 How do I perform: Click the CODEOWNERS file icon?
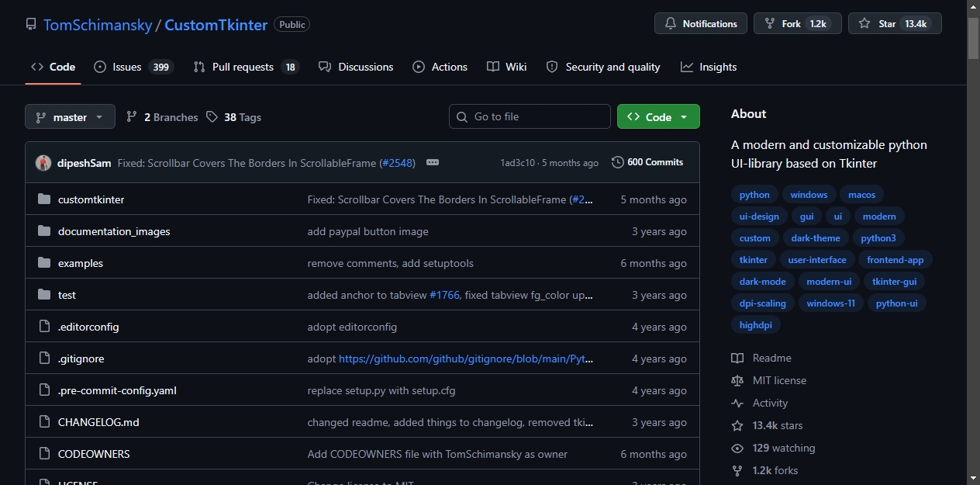tap(44, 454)
